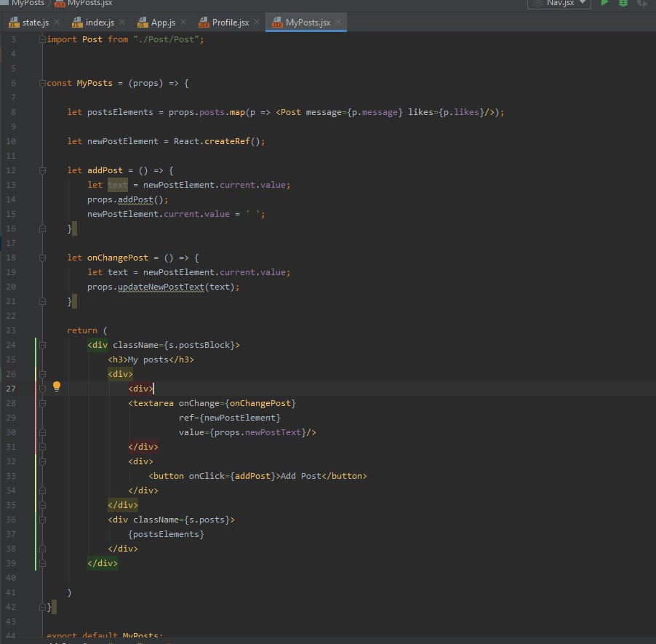Close the MyPosts.jsx tab

coord(338,22)
